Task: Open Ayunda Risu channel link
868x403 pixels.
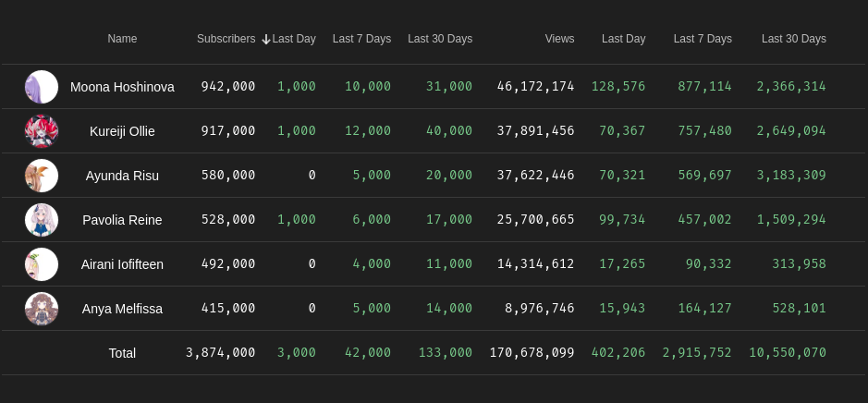Action: [x=122, y=176]
